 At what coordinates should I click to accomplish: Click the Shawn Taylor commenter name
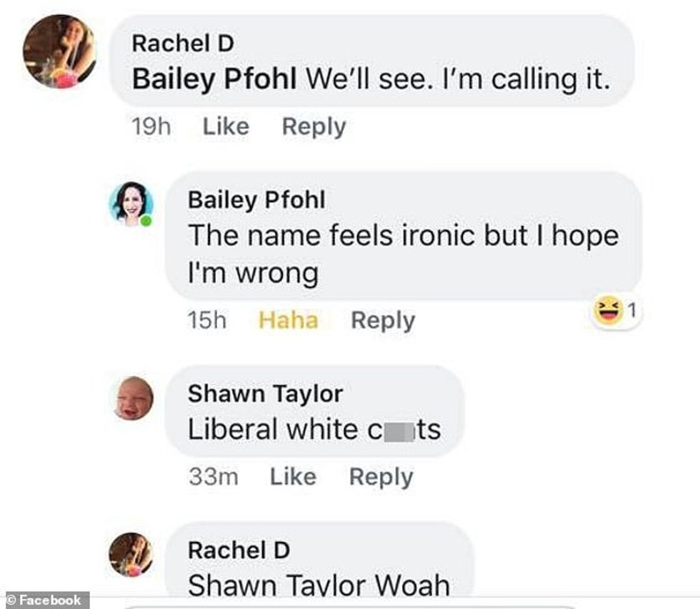click(265, 392)
